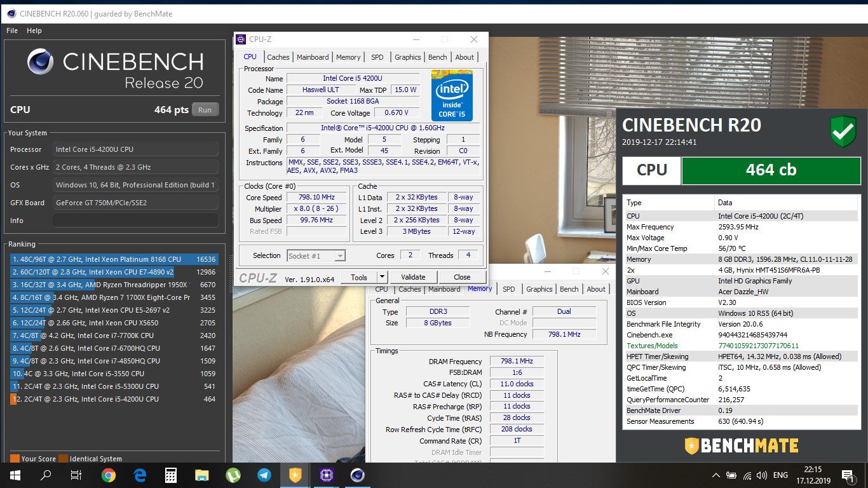Click the Windows Start button
The height and width of the screenshot is (488, 868).
pyautogui.click(x=15, y=475)
